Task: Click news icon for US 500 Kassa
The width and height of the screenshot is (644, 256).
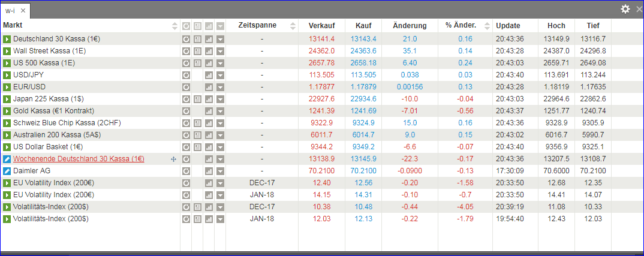Action: point(198,63)
